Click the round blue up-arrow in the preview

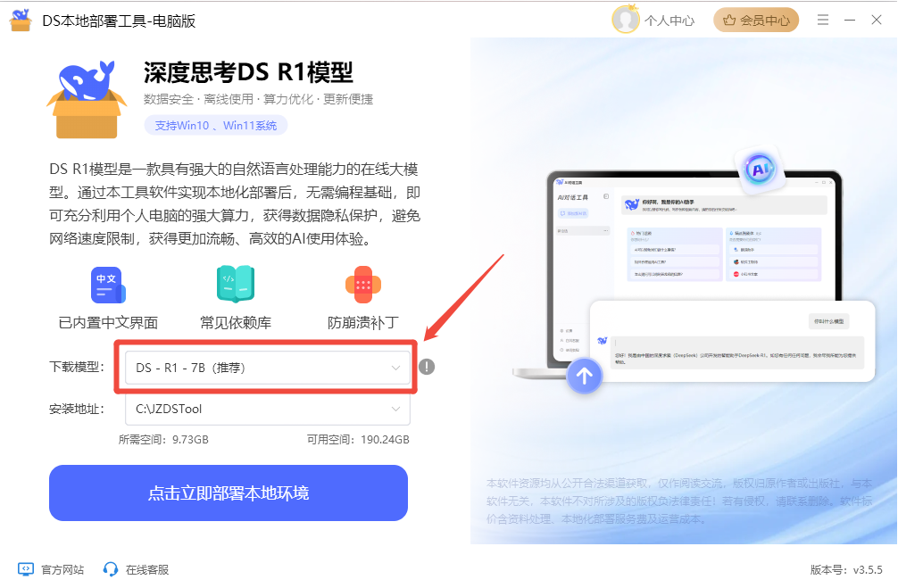pyautogui.click(x=584, y=377)
